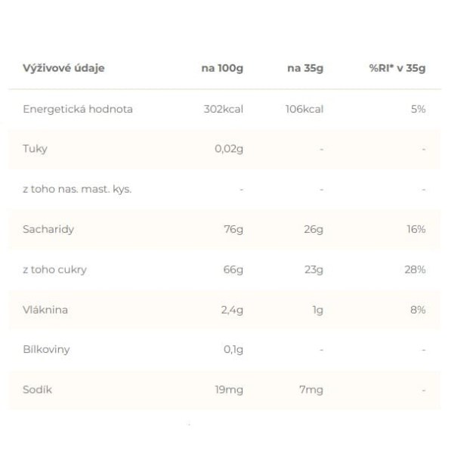The image size is (476, 476).
Task: Click the Energetická hodnota row label
Action: click(78, 109)
